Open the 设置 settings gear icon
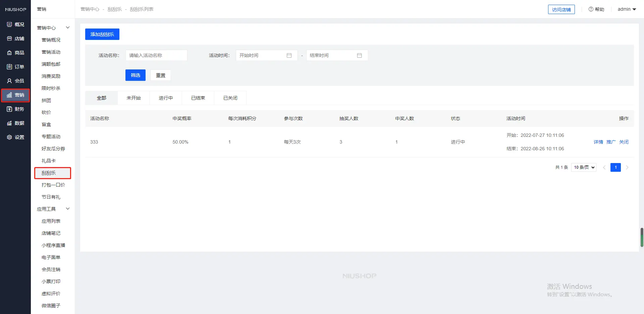The width and height of the screenshot is (644, 314). click(x=9, y=137)
